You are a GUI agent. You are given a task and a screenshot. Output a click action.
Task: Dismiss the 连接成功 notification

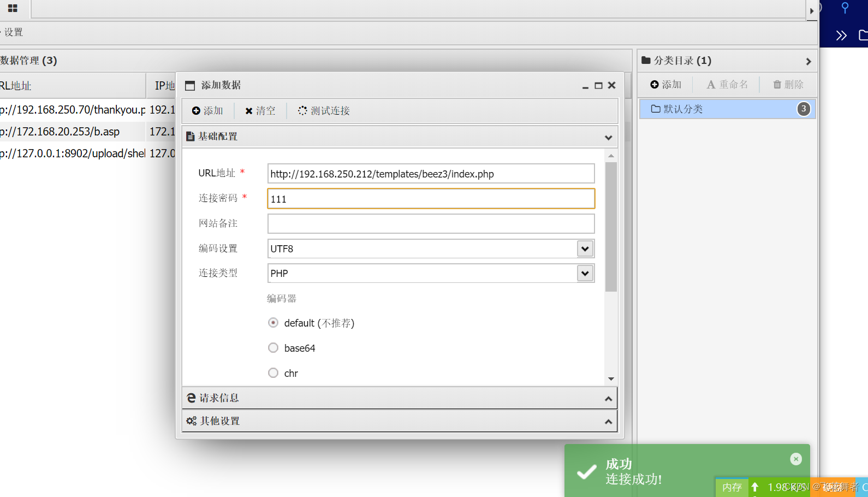pos(796,459)
